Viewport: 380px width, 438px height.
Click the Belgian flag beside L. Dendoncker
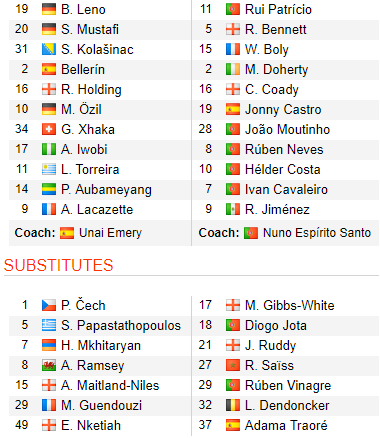pyautogui.click(x=233, y=405)
